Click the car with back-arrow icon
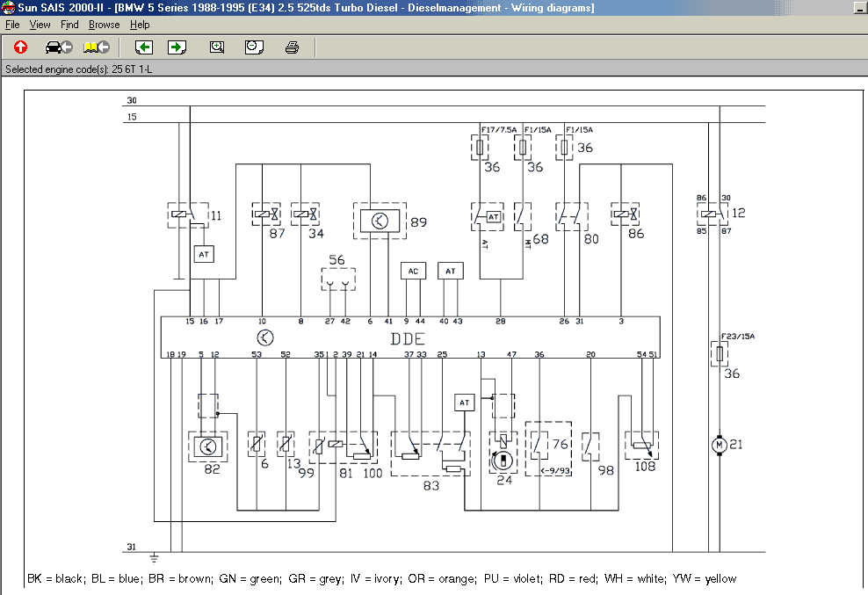The width and height of the screenshot is (868, 595). coord(59,47)
